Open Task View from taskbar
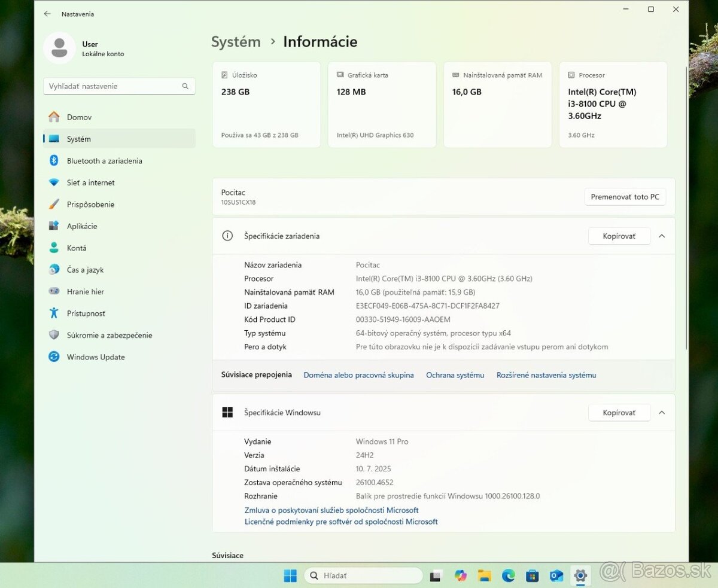Screen dimensions: 718x588 tap(436, 576)
